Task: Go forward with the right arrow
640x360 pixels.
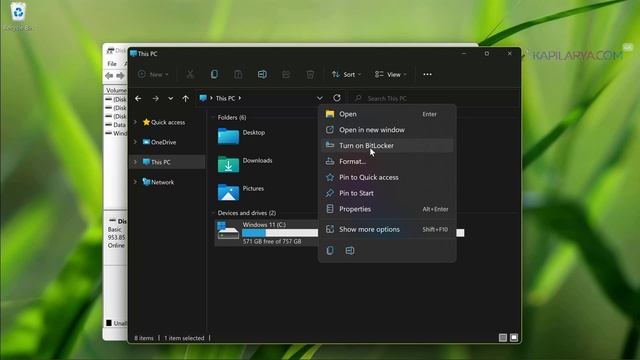Action: (x=156, y=98)
